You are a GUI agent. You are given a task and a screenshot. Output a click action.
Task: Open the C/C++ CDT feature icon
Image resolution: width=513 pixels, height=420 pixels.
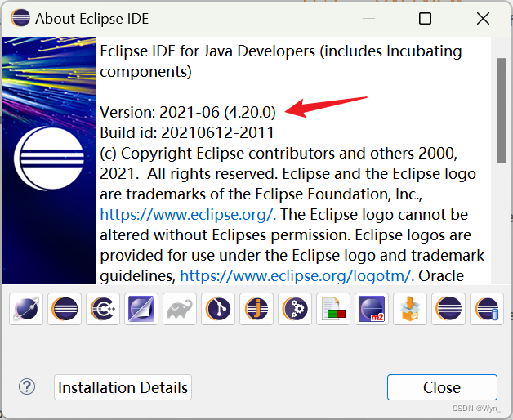click(103, 309)
